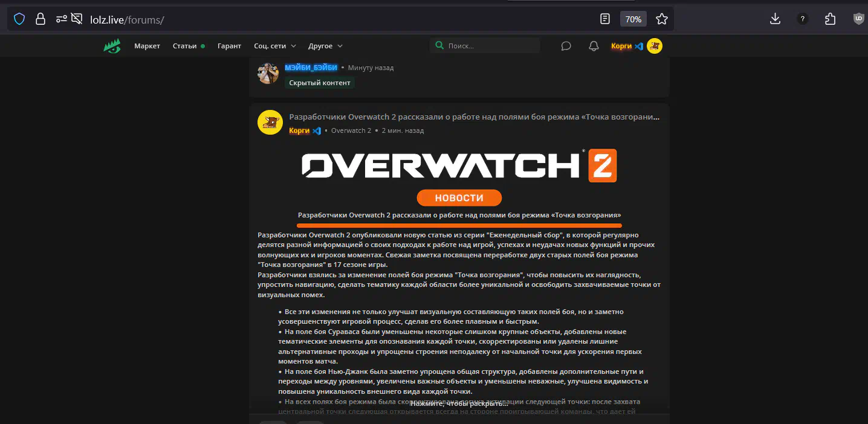This screenshot has height=424, width=868.
Task: Click the Поиск search field
Action: pos(485,46)
